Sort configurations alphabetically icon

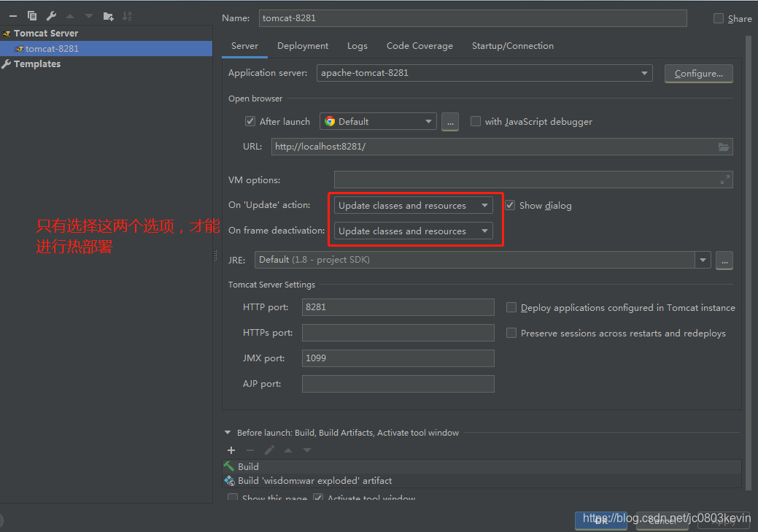(x=127, y=16)
